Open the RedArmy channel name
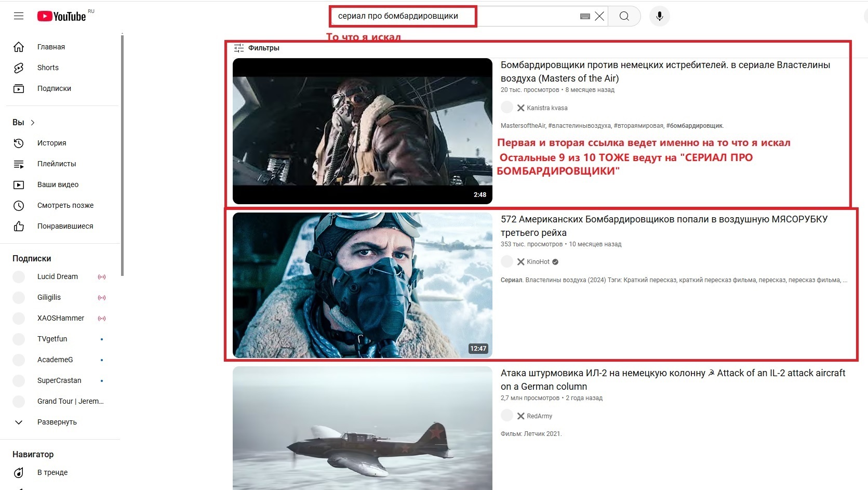The image size is (868, 490). [539, 416]
